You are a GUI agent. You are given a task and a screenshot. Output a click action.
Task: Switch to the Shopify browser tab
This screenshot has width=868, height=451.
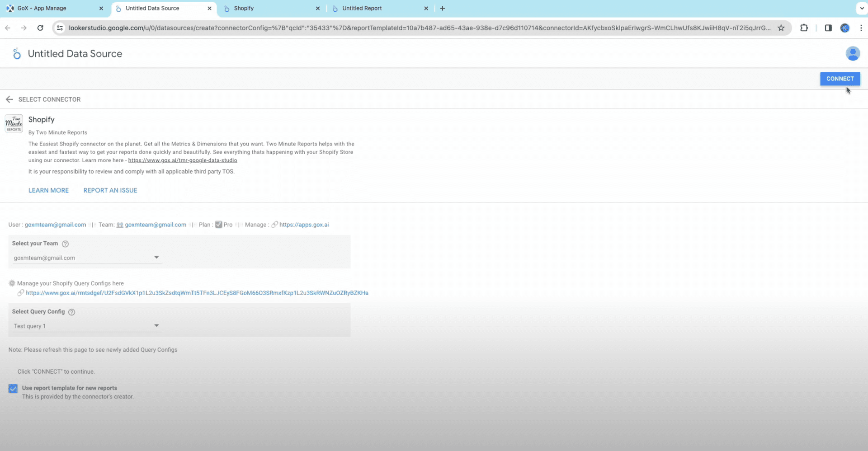click(271, 8)
